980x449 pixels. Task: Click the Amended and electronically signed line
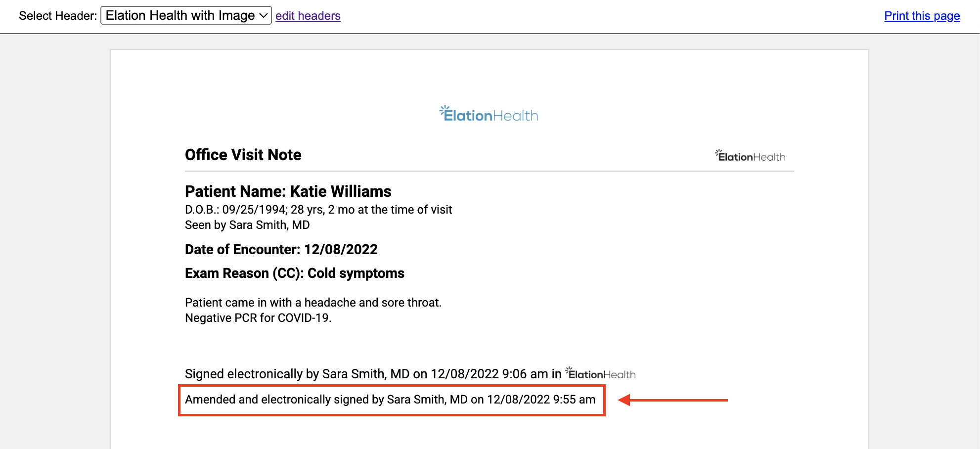coord(390,400)
